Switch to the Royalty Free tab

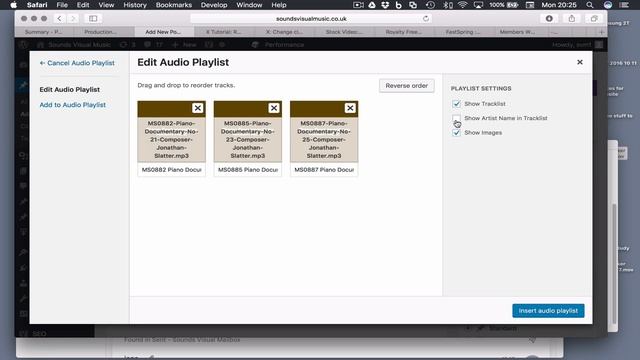coord(404,32)
